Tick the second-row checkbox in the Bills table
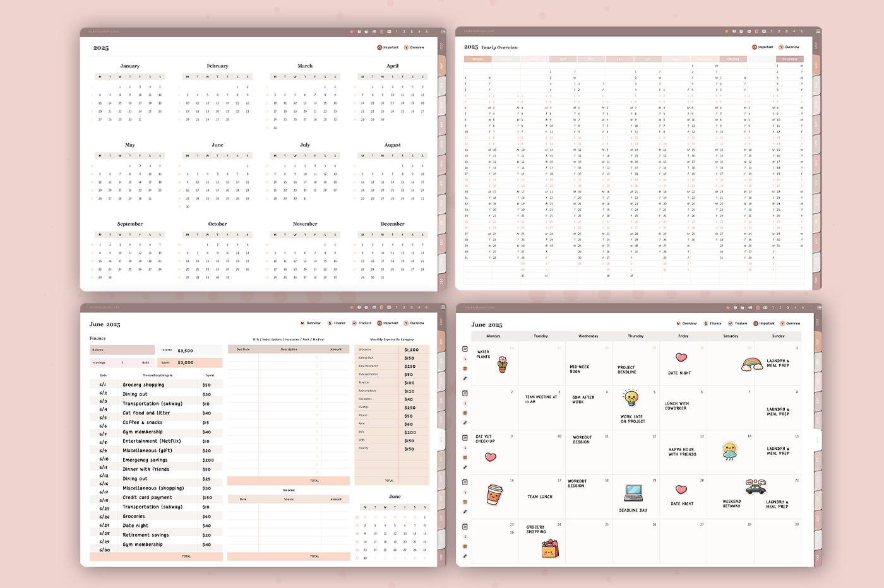The image size is (884, 588). 316,366
